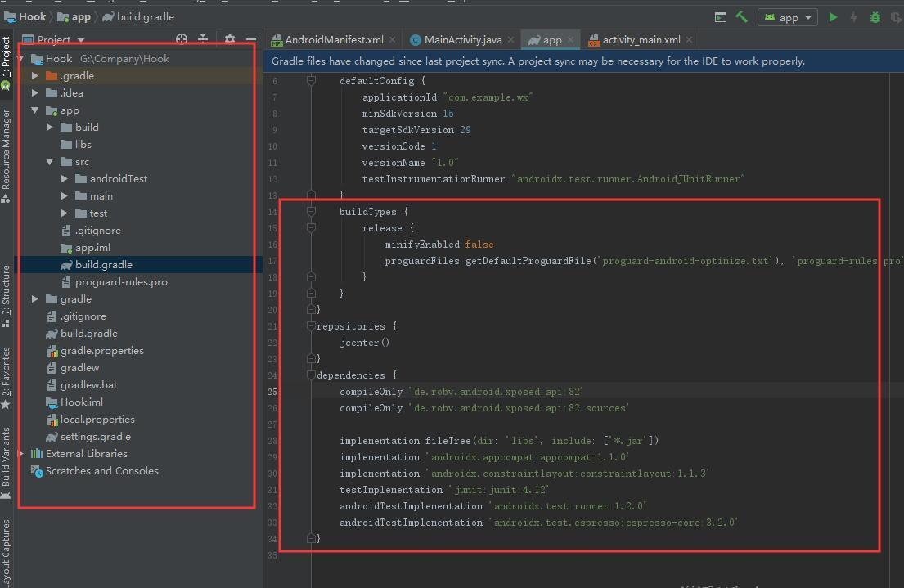This screenshot has width=904, height=588.
Task: Select proguard-rules.pro file
Action: pyautogui.click(x=115, y=282)
